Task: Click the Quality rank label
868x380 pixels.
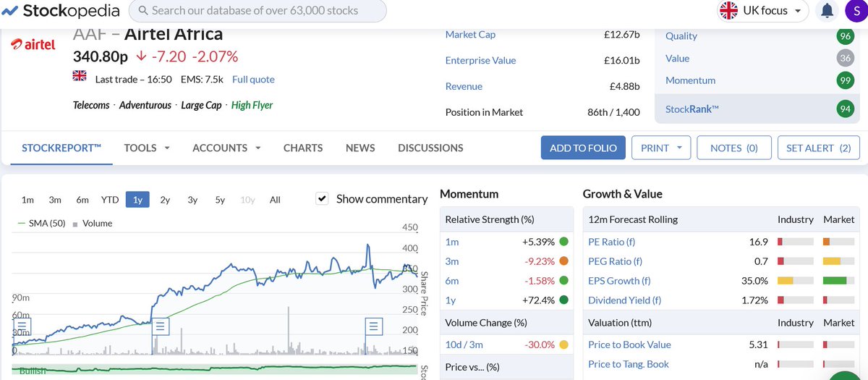Action: [x=681, y=36]
